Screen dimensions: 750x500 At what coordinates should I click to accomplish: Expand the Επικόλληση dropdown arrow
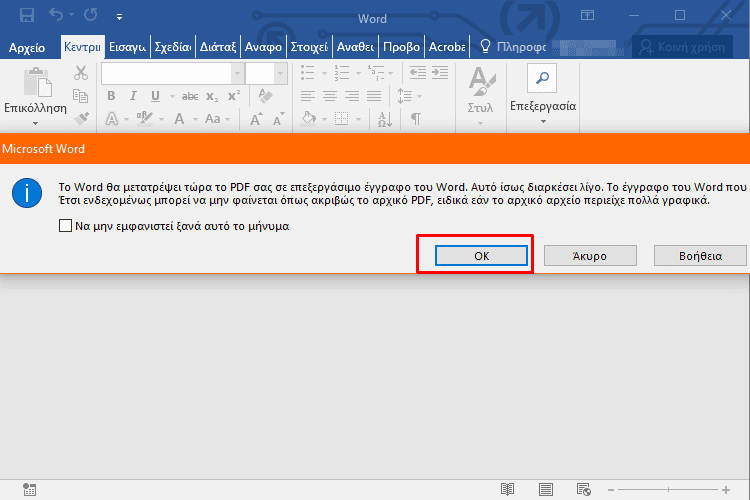point(35,123)
